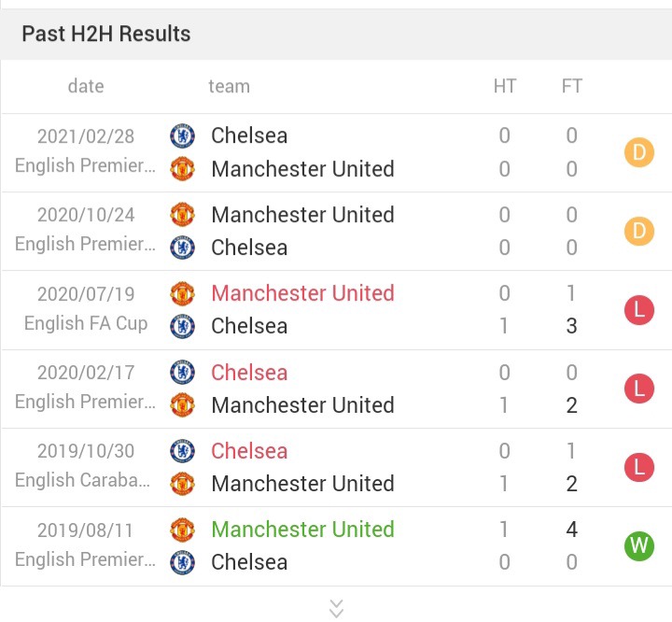Screen dimensions: 672x622
Task: Click the draw badge for 2021/02/28
Action: 639,152
